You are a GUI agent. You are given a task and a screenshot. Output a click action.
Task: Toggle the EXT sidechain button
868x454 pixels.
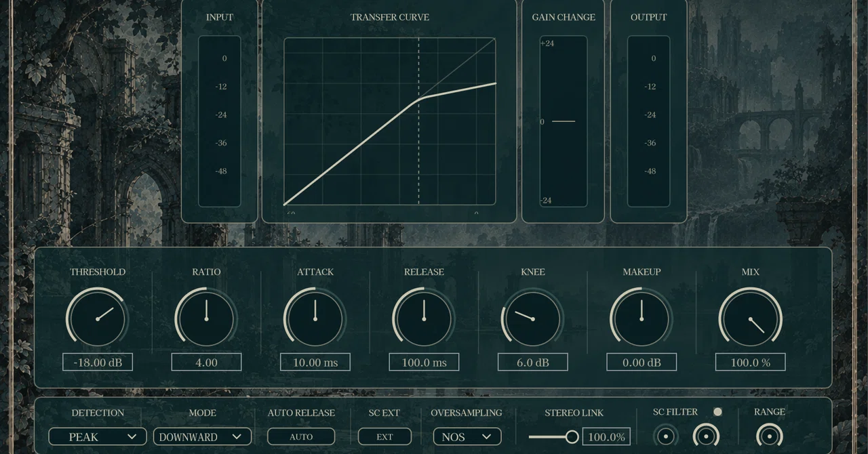tap(384, 436)
